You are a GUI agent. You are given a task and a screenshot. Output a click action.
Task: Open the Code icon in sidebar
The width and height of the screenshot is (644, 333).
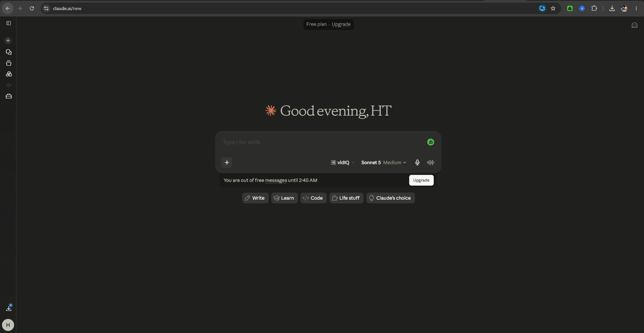[9, 85]
